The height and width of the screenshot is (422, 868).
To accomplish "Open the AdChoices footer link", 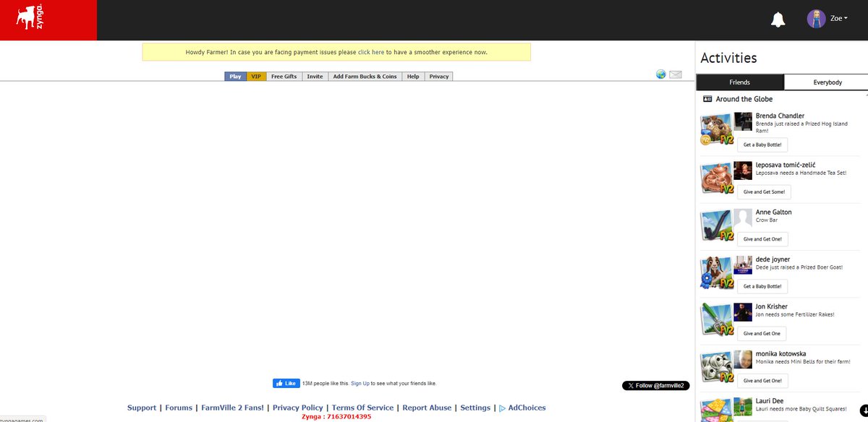I will 527,408.
